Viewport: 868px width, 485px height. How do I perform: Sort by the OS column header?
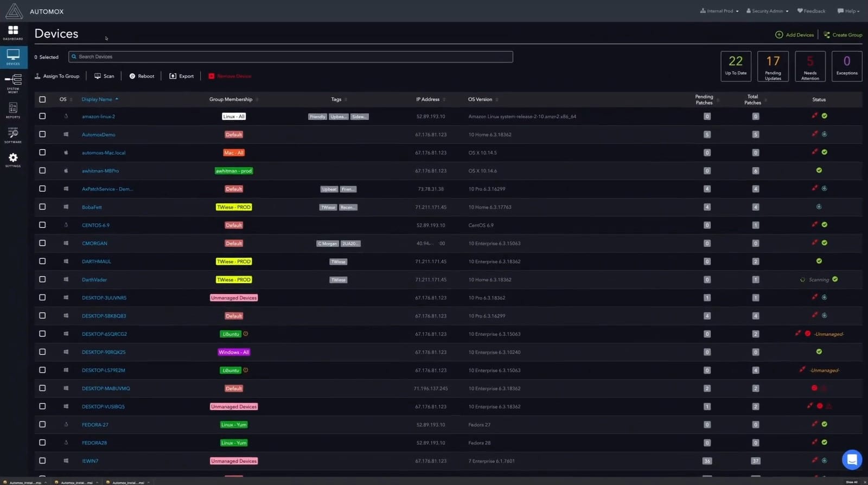tap(66, 99)
